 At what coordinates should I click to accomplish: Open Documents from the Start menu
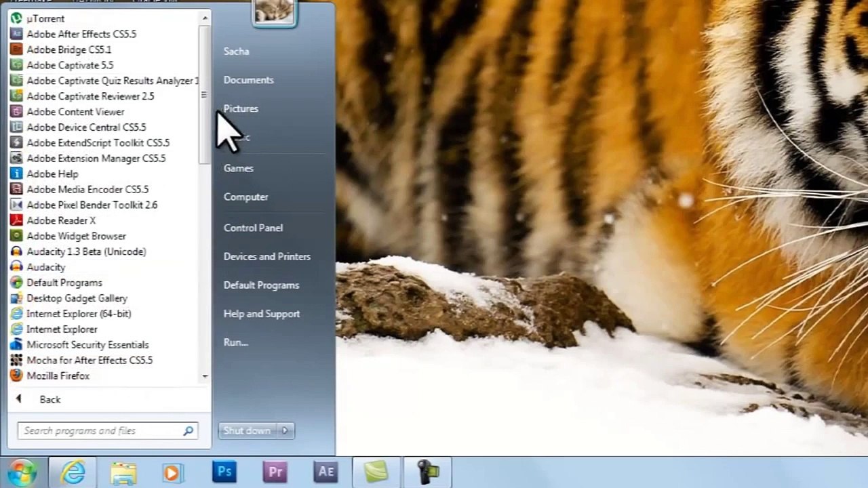(249, 80)
